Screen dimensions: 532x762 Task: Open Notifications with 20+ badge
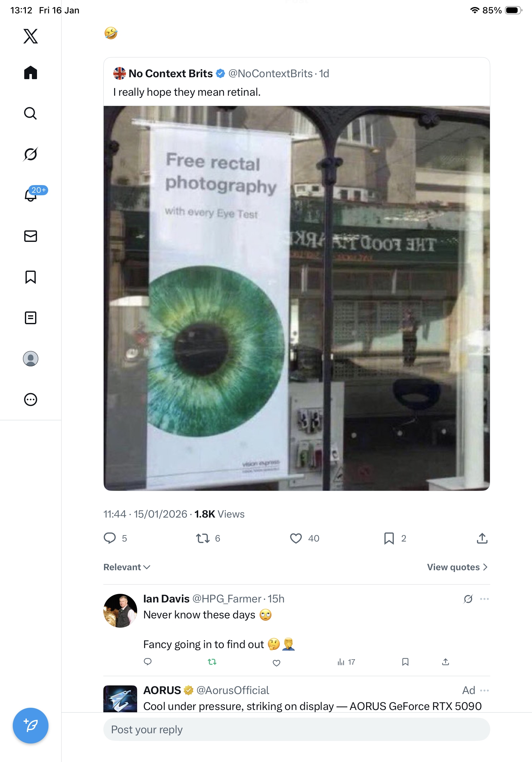31,195
